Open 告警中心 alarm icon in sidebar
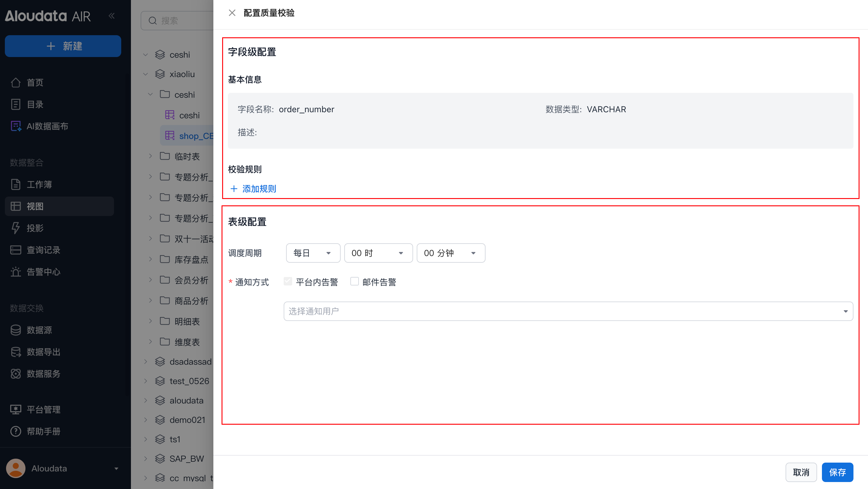This screenshot has width=868, height=489. coord(15,272)
